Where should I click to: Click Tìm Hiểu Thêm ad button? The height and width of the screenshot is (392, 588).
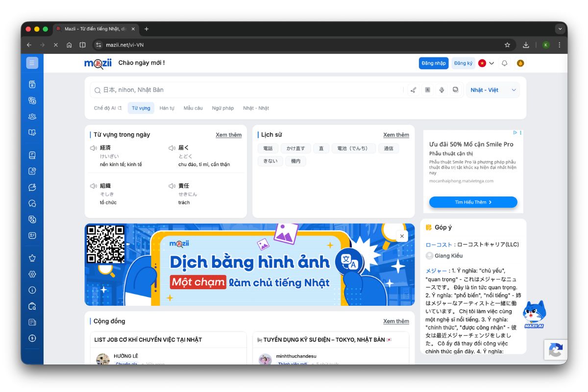point(473,202)
